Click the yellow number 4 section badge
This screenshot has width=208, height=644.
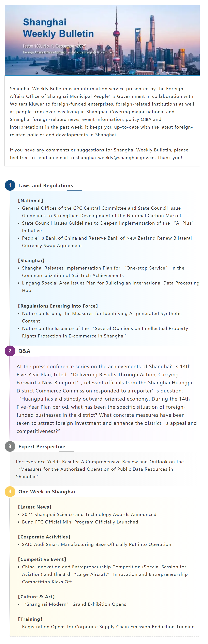pos(10,491)
